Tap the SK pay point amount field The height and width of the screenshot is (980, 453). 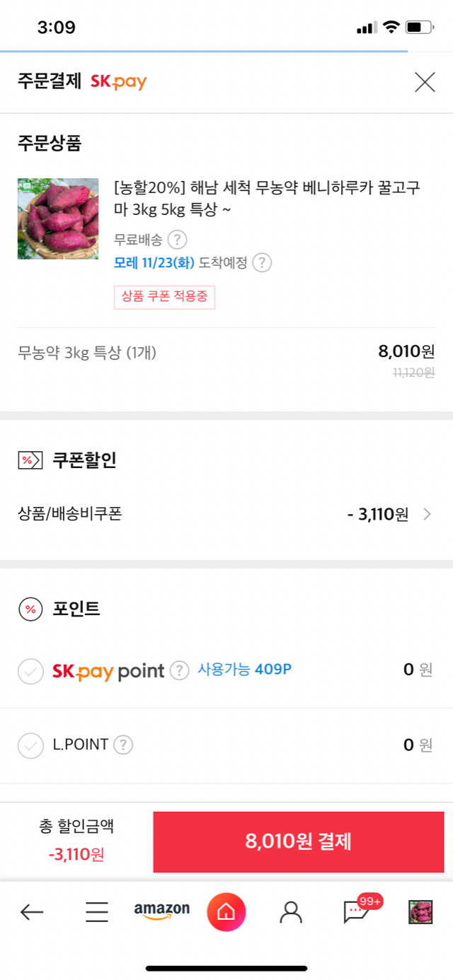click(x=408, y=670)
